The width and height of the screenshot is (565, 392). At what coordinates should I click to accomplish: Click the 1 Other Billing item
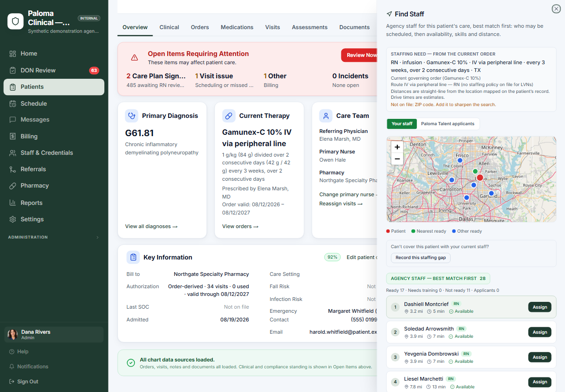(275, 80)
